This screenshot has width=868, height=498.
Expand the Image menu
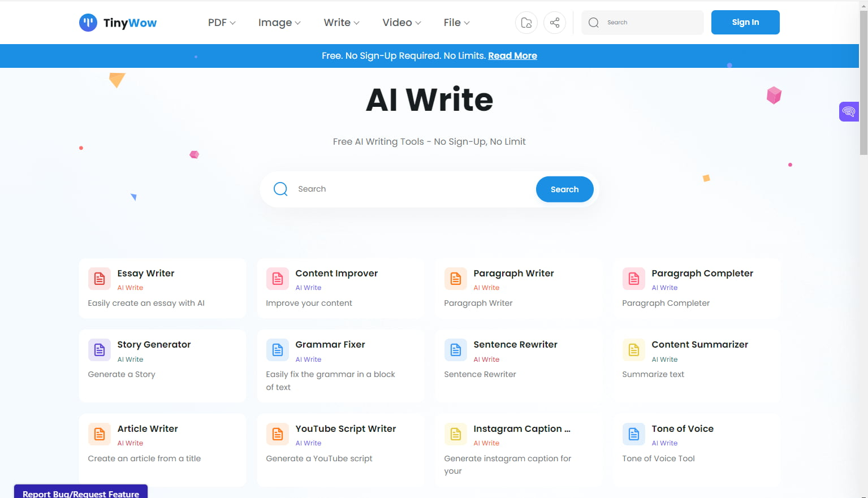pos(279,23)
